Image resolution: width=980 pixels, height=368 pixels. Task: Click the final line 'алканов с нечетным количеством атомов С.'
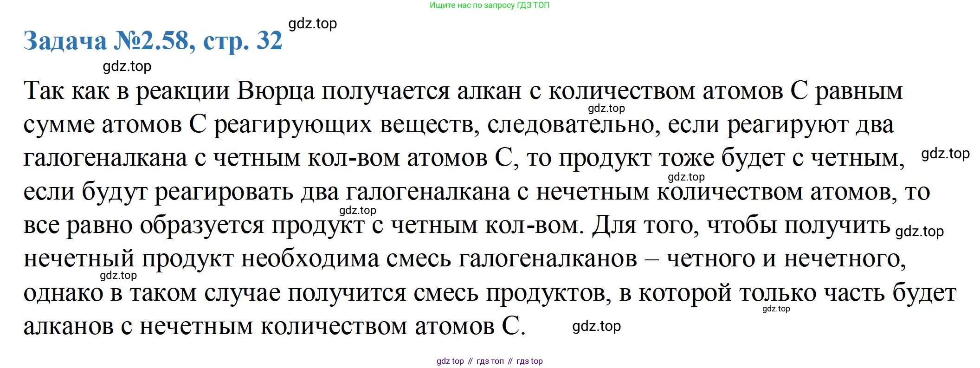(275, 326)
